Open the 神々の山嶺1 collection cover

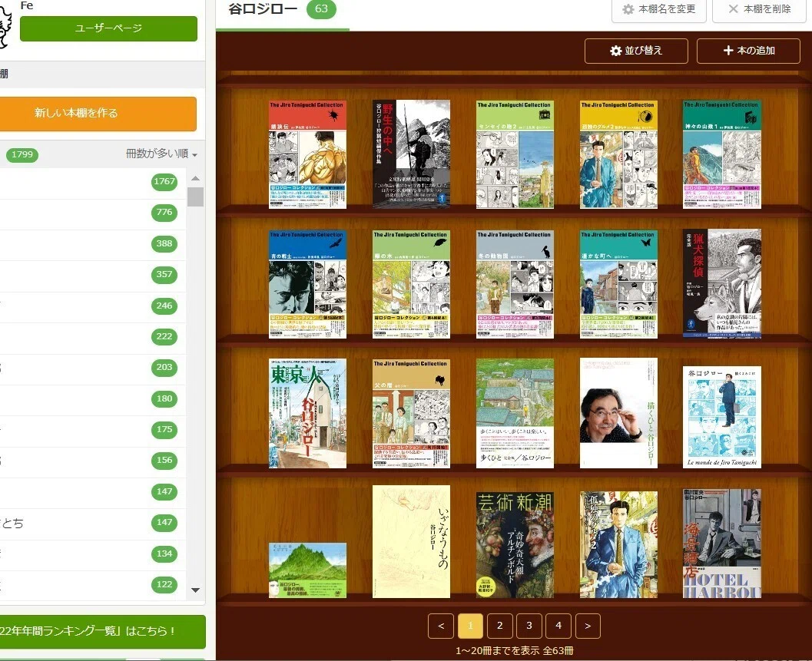(x=722, y=154)
